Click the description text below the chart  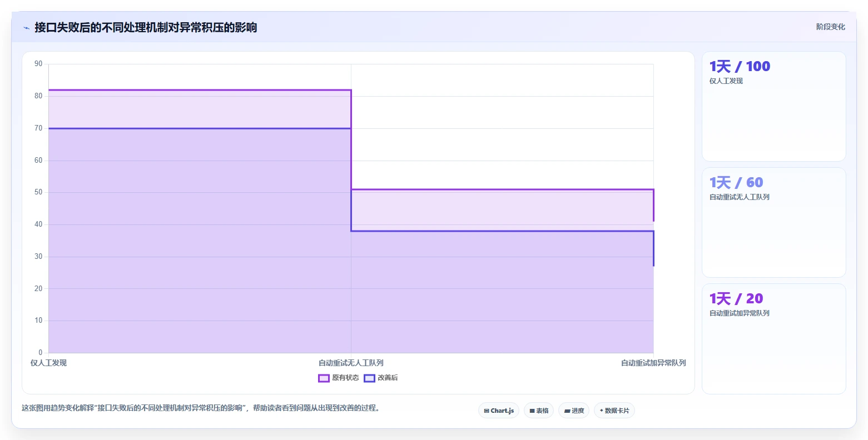click(x=201, y=408)
